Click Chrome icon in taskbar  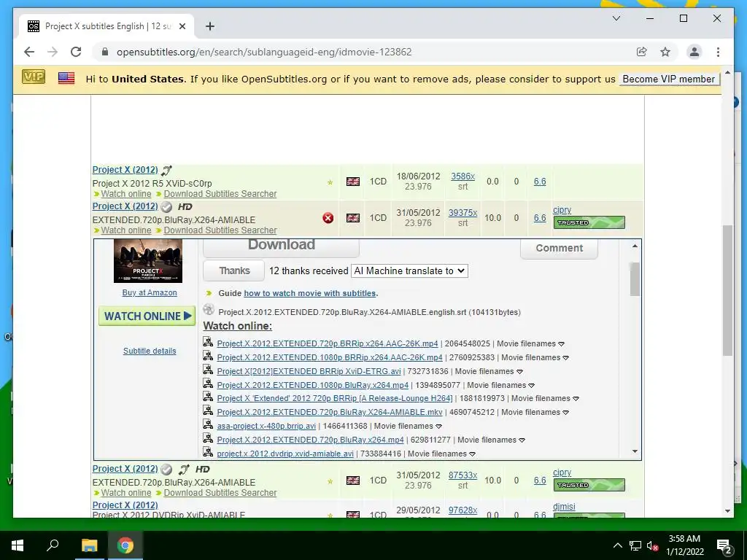pos(125,545)
